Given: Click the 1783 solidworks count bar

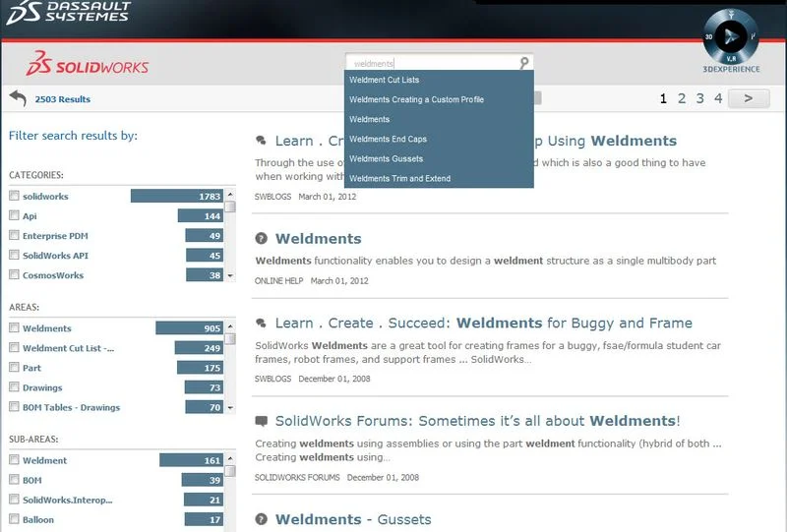Looking at the screenshot, I should (177, 196).
